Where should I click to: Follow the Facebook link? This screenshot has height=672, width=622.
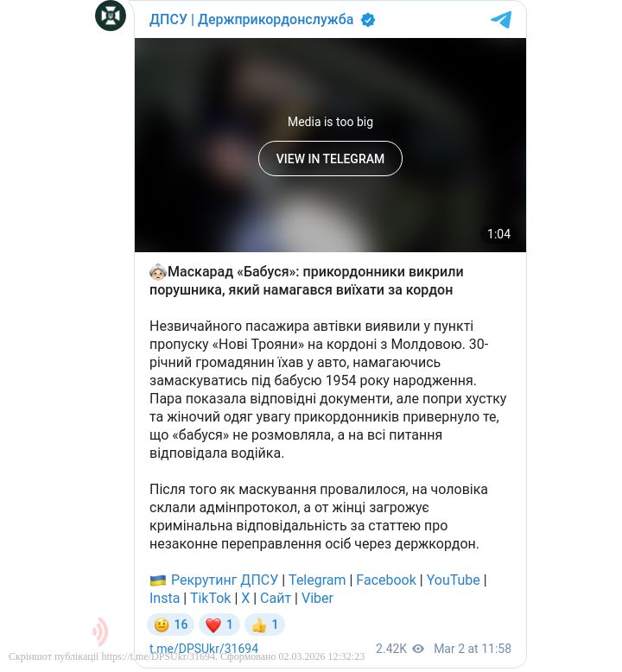pos(386,580)
